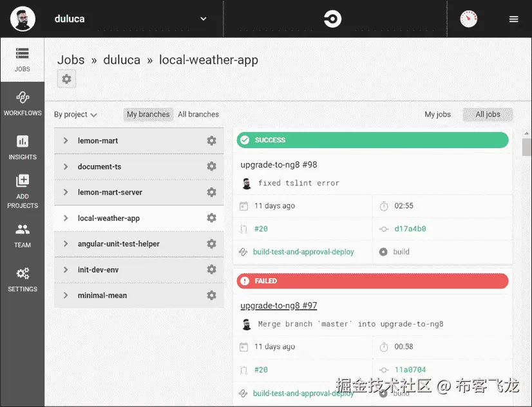Click the 02:55 duration value

tap(404, 206)
